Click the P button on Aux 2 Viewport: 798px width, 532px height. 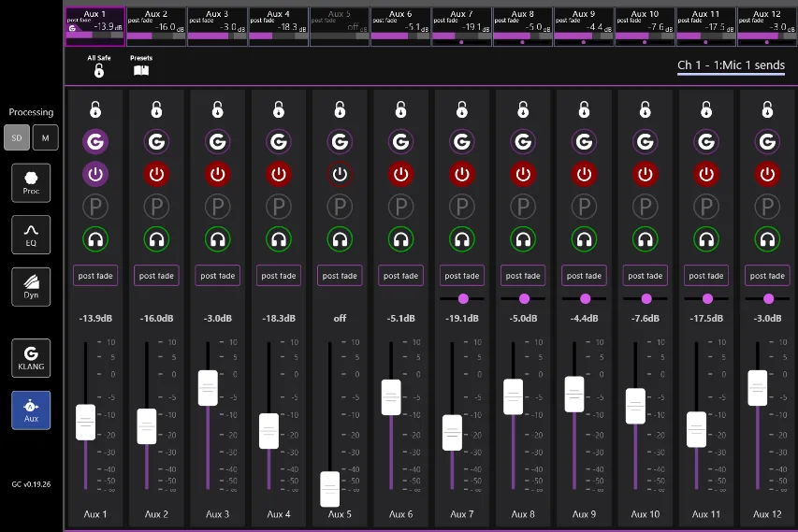pos(156,207)
